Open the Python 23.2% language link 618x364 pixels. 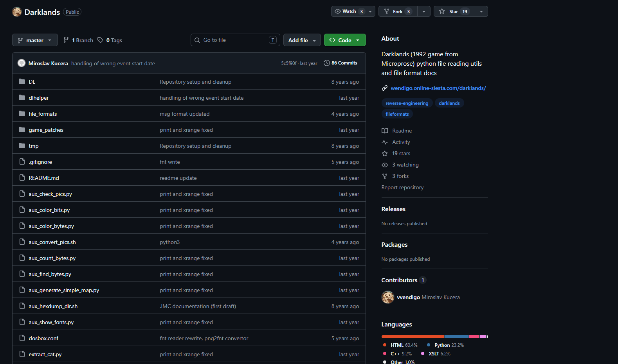pos(445,345)
